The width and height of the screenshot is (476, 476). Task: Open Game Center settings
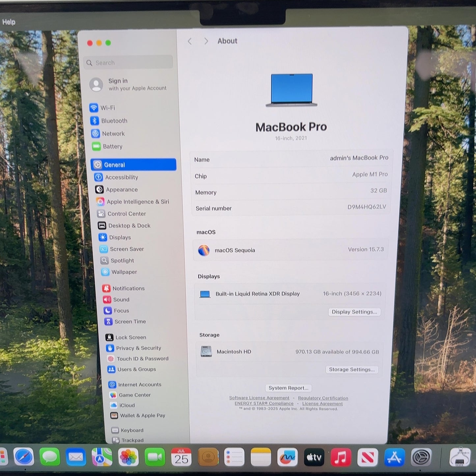(130, 395)
